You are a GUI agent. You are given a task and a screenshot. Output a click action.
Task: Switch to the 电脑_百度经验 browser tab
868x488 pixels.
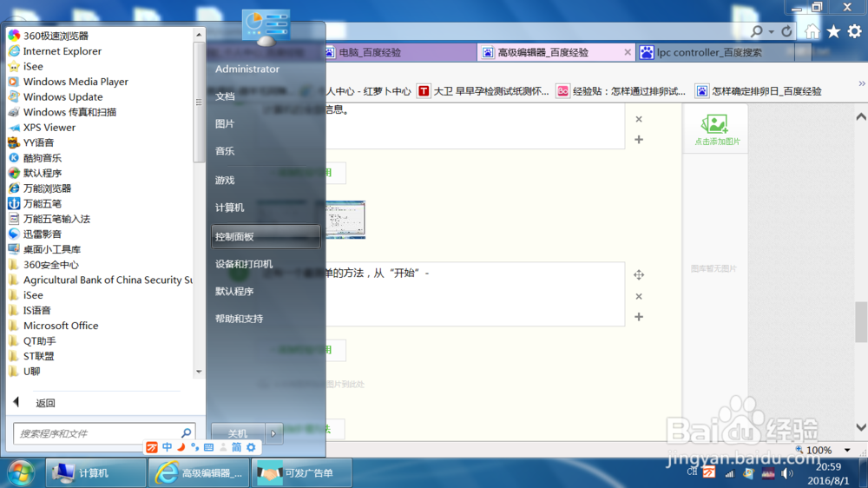point(400,53)
